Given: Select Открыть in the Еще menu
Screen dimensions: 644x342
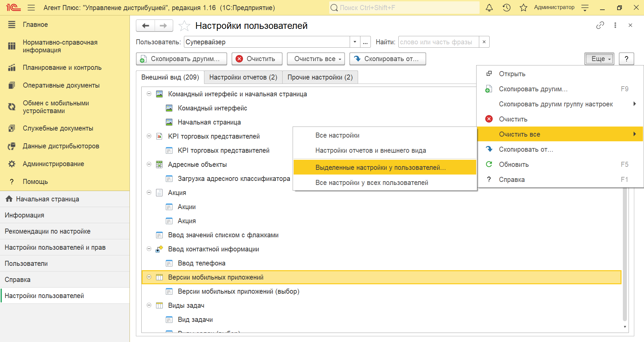Looking at the screenshot, I should pos(560,74).
